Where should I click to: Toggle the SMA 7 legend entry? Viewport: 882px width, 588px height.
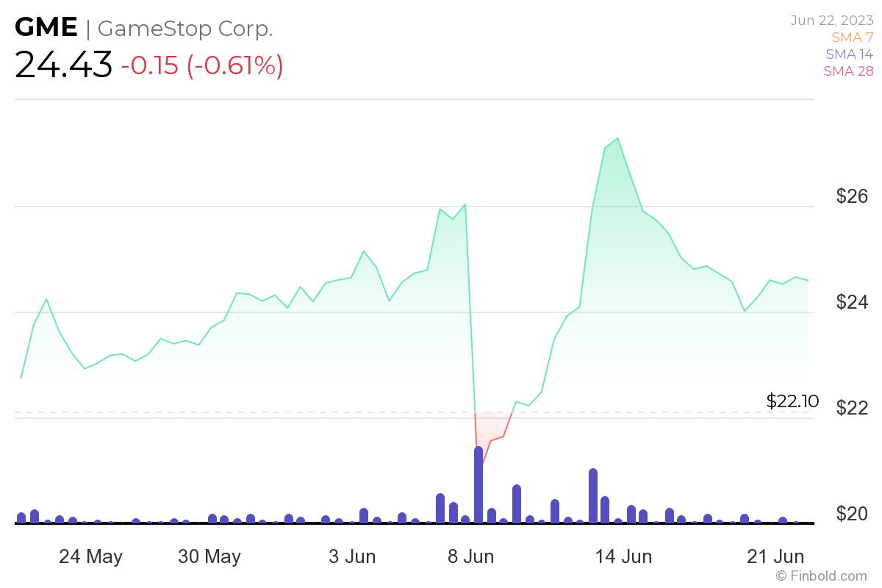tap(853, 37)
